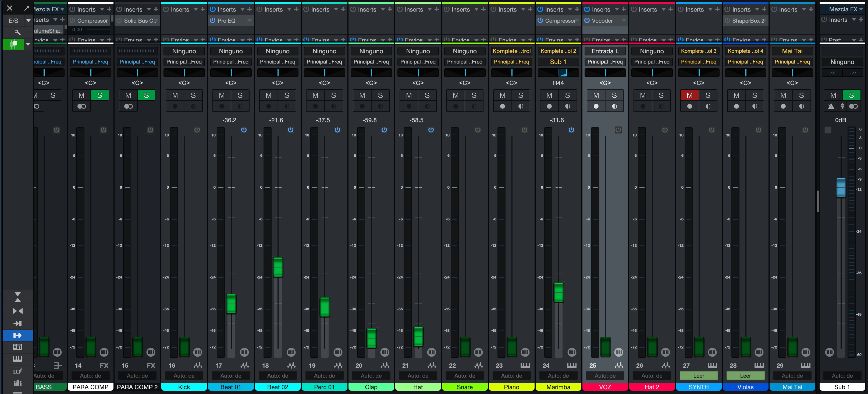This screenshot has width=868, height=394.
Task: Open mixer options with the wrench icon
Action: [17, 32]
